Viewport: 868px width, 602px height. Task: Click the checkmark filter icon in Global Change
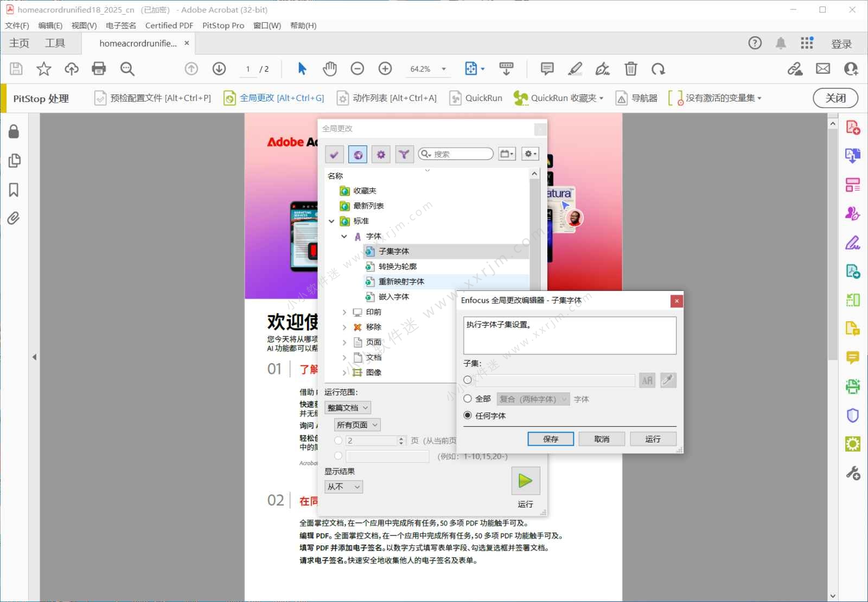point(334,154)
